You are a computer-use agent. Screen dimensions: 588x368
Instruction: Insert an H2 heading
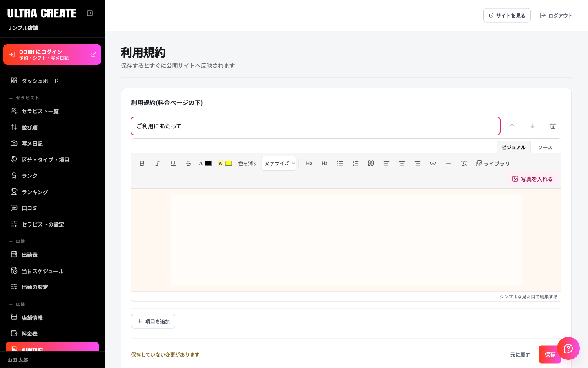[x=309, y=163]
